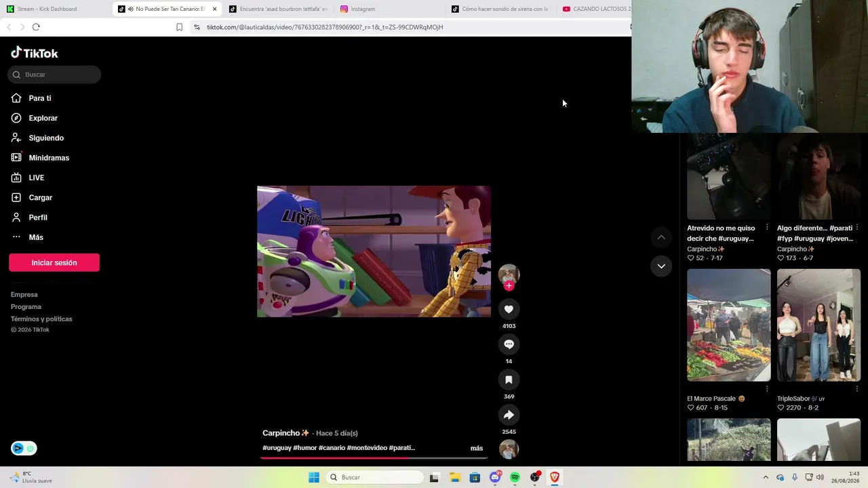The height and width of the screenshot is (488, 868).
Task: Open the #montevideo hashtag in the description
Action: pyautogui.click(x=367, y=448)
